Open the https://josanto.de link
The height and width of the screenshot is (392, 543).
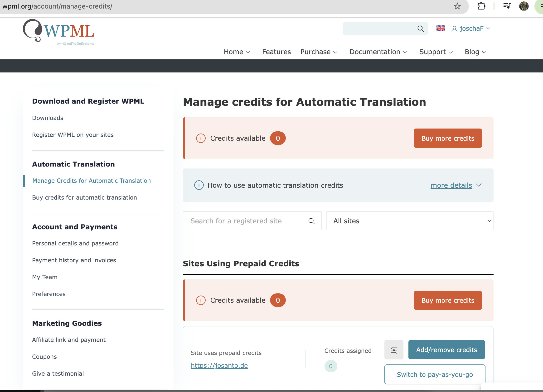pos(219,366)
